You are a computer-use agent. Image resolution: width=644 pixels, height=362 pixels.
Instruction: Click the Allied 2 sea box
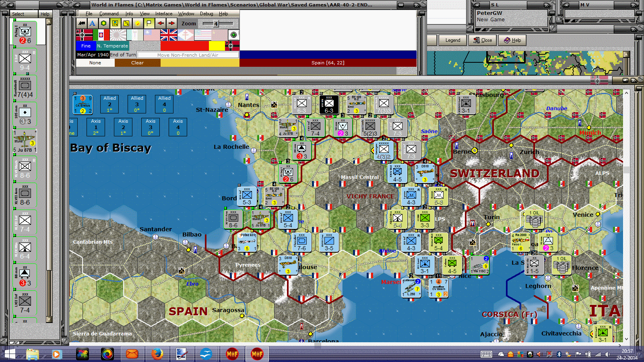[109, 104]
